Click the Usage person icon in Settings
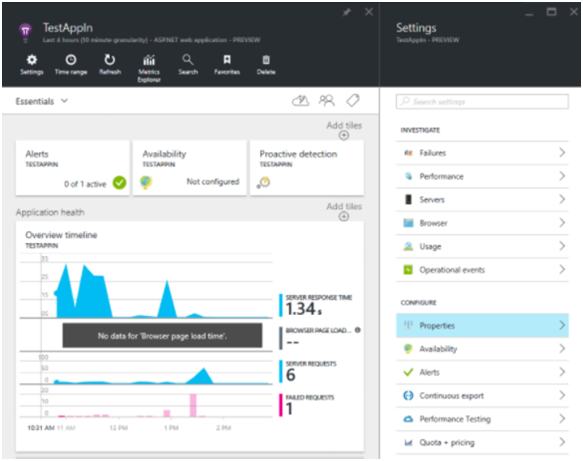This screenshot has height=461, width=583. (x=408, y=246)
